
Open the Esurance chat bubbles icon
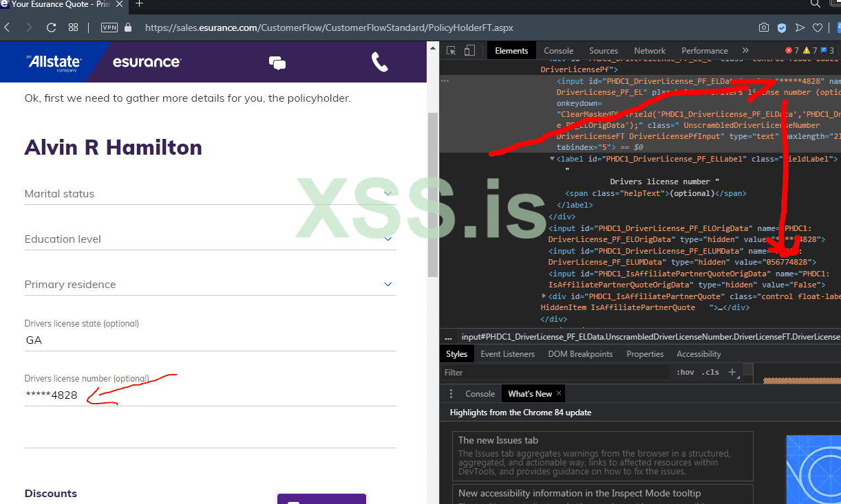tap(277, 63)
